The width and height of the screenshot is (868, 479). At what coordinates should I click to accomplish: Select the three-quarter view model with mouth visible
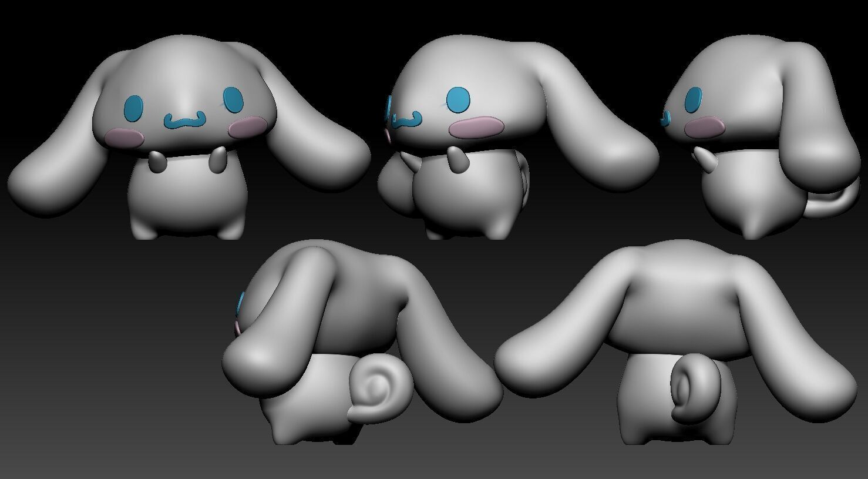coord(518,138)
